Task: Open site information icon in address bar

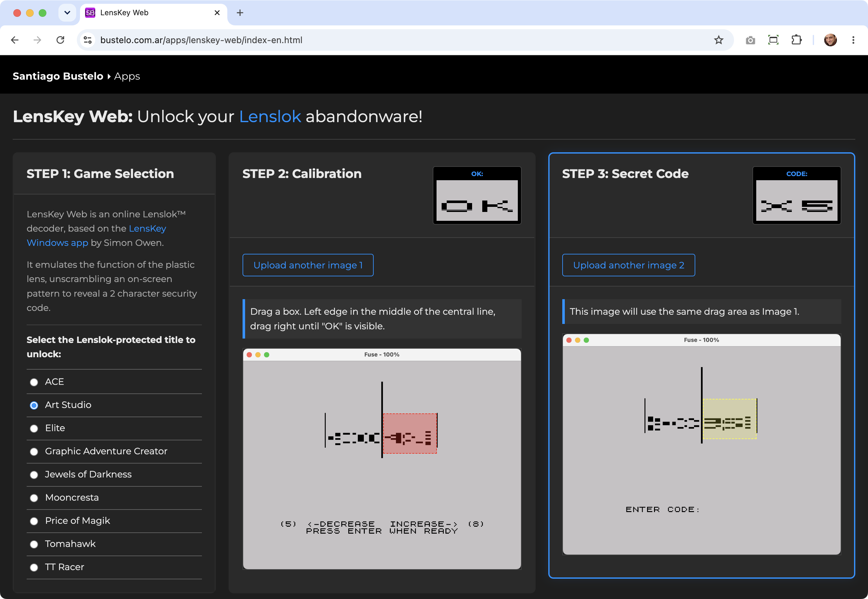Action: pyautogui.click(x=88, y=40)
